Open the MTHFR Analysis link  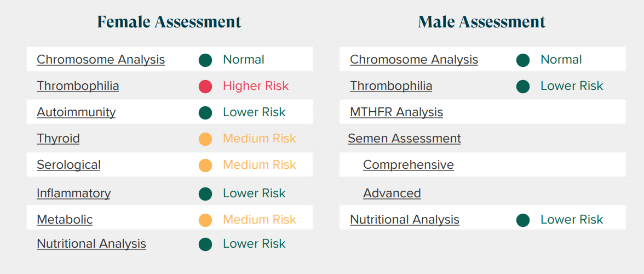tap(396, 112)
